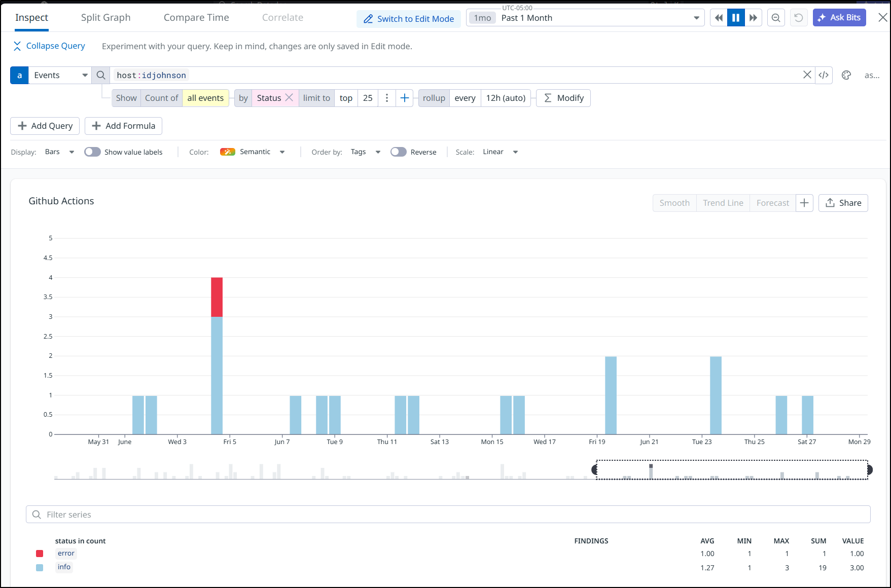Switch to the Split Graph tab
This screenshot has width=891, height=588.
point(105,17)
